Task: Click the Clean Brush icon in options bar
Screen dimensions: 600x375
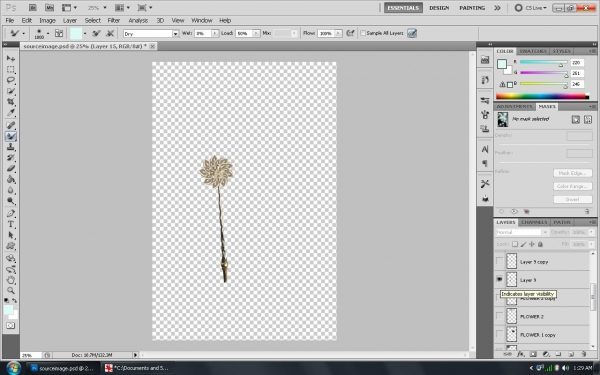Action: click(110, 33)
